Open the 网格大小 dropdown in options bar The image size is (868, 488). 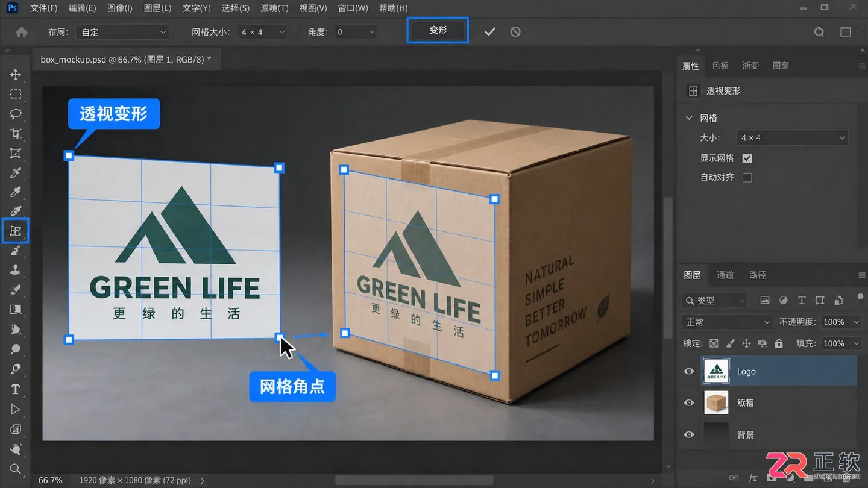[262, 32]
